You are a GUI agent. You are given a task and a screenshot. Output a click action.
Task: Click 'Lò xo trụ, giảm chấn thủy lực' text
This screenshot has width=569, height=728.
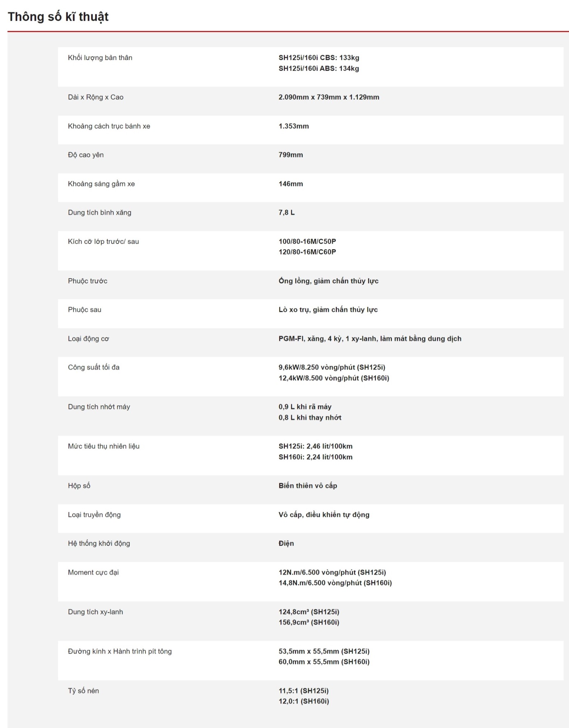point(328,310)
